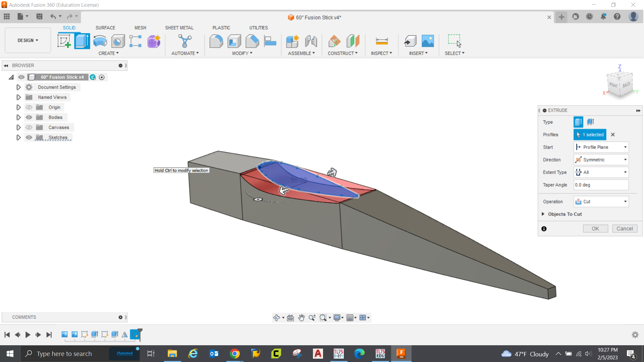Toggle visibility of the Sketches folder
This screenshot has width=644, height=362.
[29, 137]
